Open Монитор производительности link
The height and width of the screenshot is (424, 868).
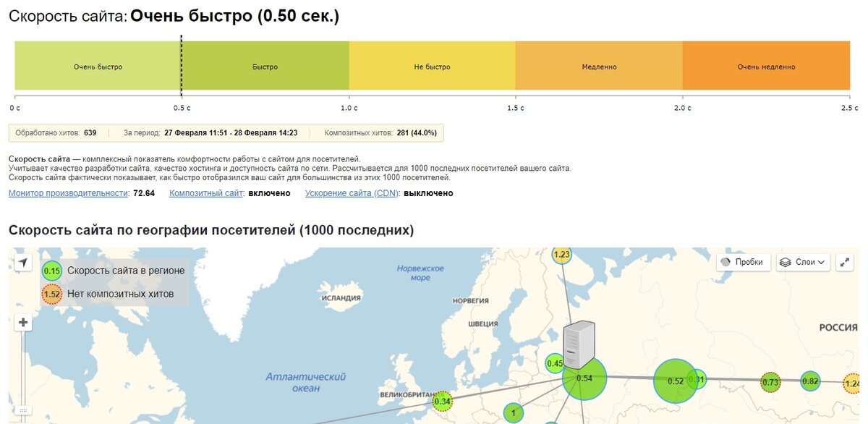69,193
